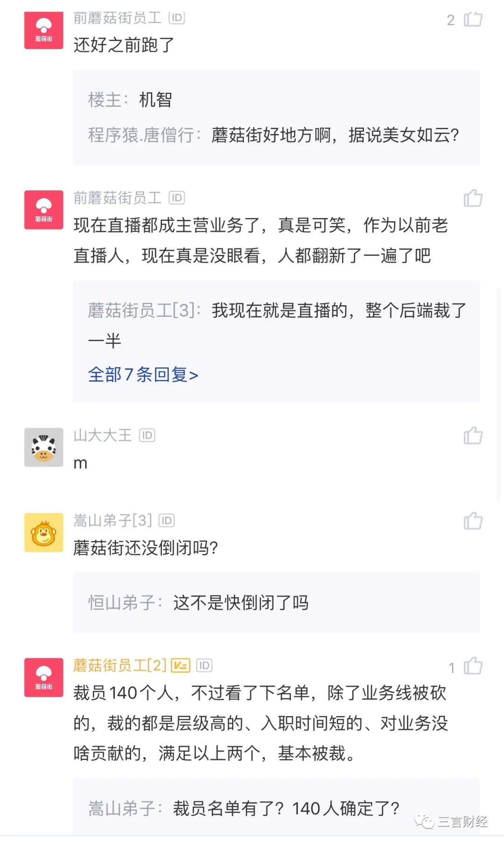Like the comment "蘑菇街还没倒闭吗?"

tap(472, 521)
